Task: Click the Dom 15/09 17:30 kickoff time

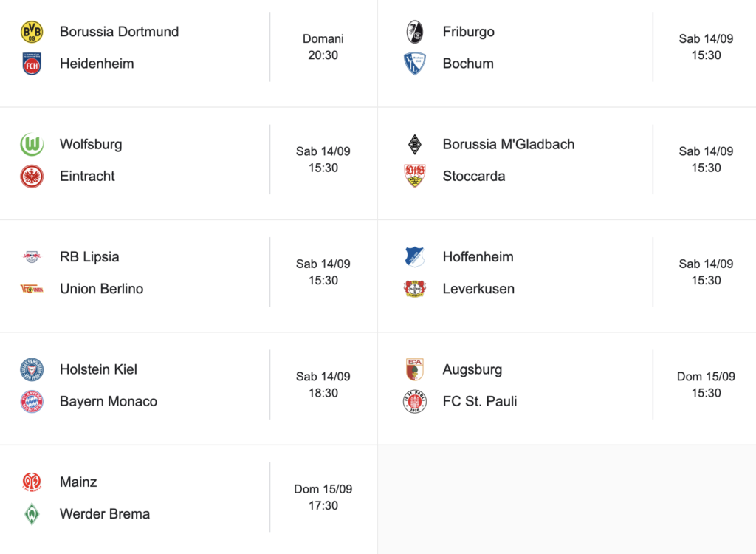Action: coord(323,497)
